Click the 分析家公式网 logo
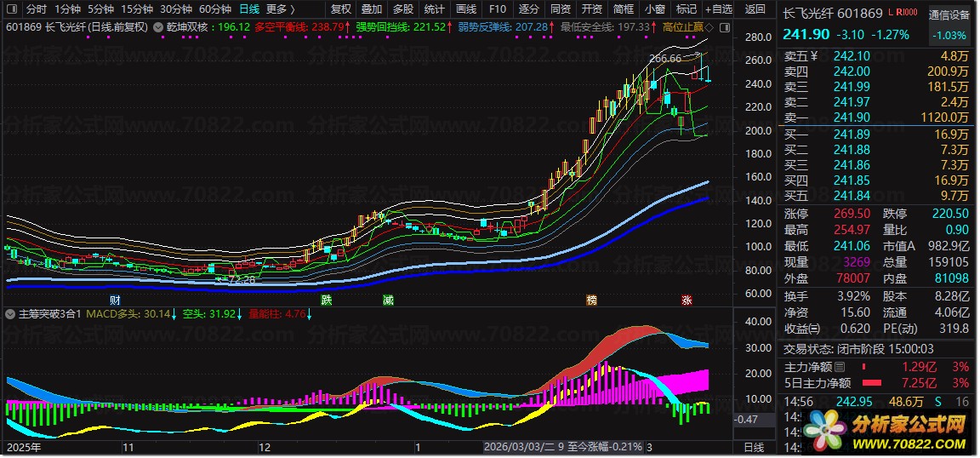This screenshot has width=980, height=458. point(886,432)
